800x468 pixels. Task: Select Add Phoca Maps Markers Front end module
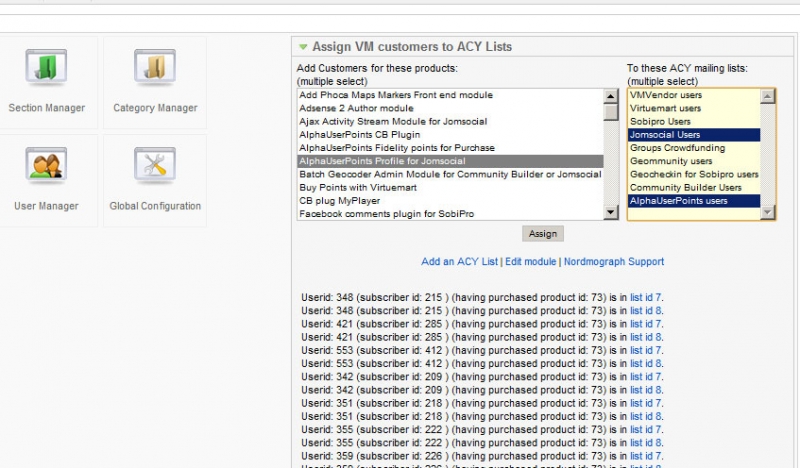tap(450, 95)
